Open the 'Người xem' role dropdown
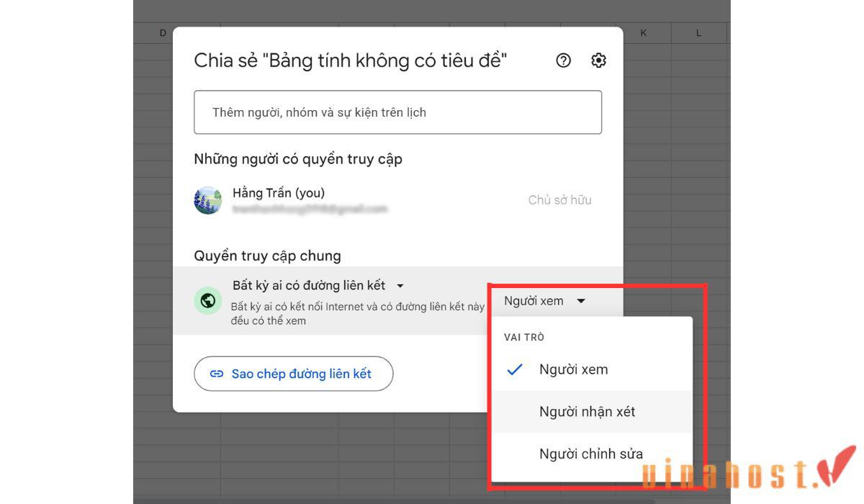 point(545,301)
